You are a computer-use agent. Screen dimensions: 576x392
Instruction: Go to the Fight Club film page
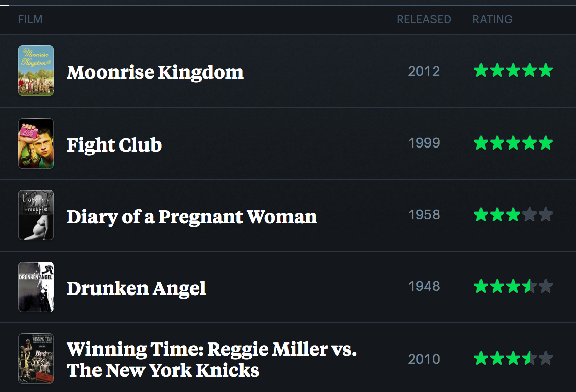[114, 145]
